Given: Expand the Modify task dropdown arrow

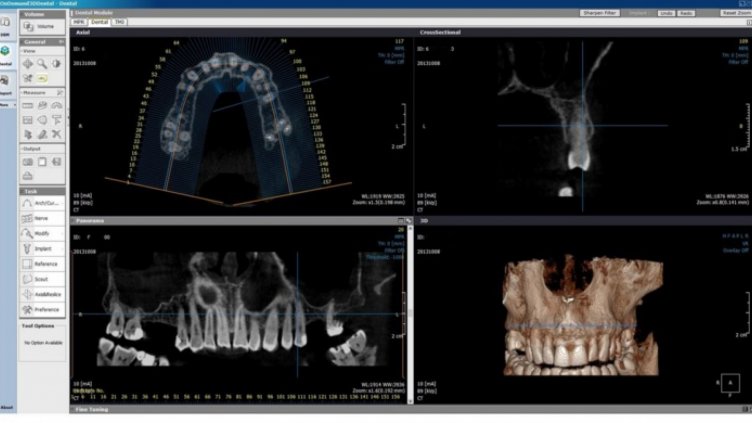Looking at the screenshot, I should click(x=62, y=234).
